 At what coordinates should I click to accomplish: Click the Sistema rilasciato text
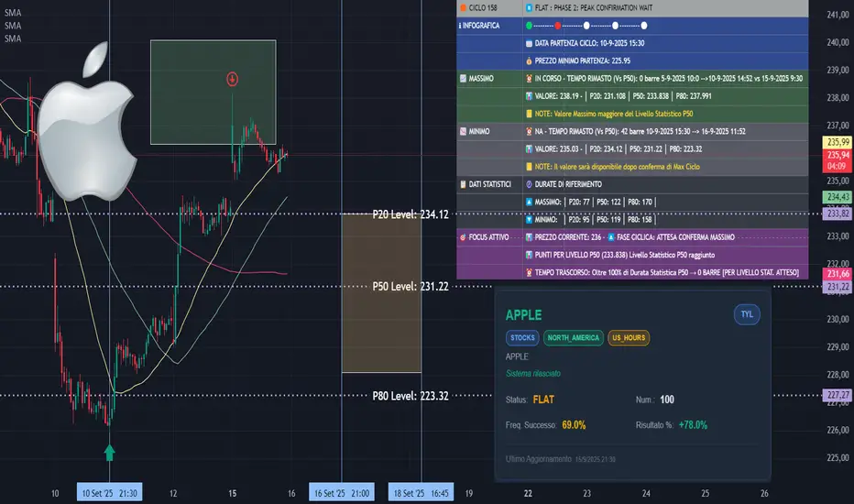533,374
